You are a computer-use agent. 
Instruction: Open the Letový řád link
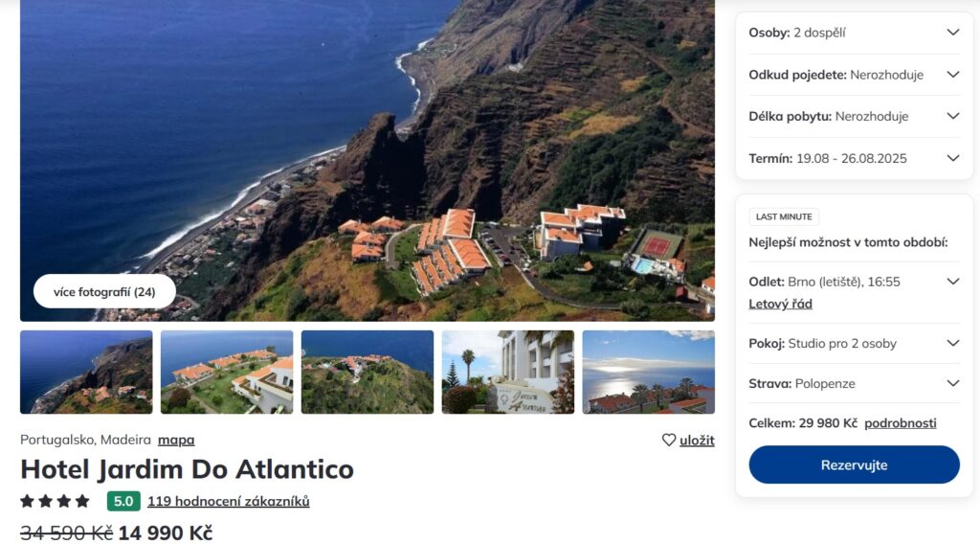point(780,304)
